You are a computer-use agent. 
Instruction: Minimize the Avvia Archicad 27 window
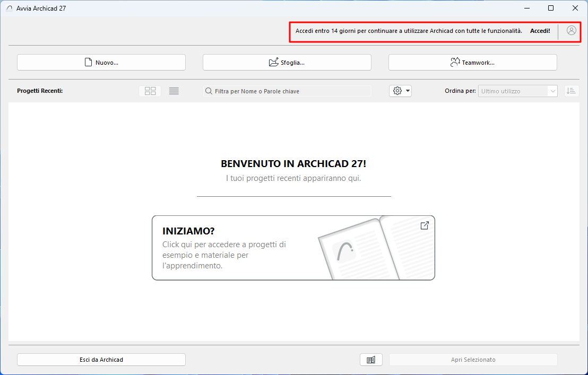527,8
